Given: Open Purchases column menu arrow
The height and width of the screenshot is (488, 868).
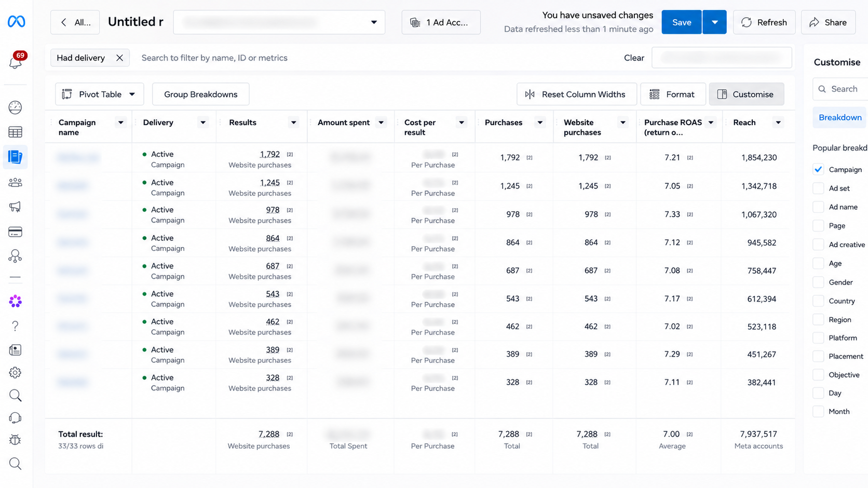Looking at the screenshot, I should 540,123.
